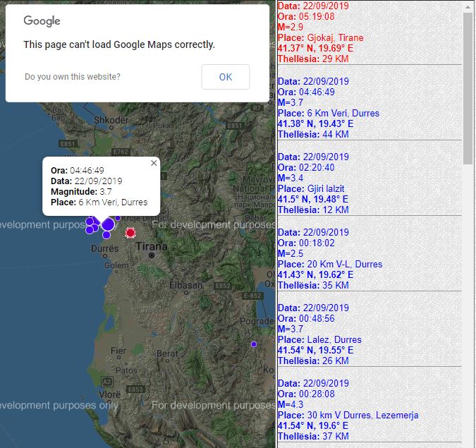This screenshot has height=448, width=476.
Task: Click coordinates '41.54° N, 19.6° E'
Action: 312,426
